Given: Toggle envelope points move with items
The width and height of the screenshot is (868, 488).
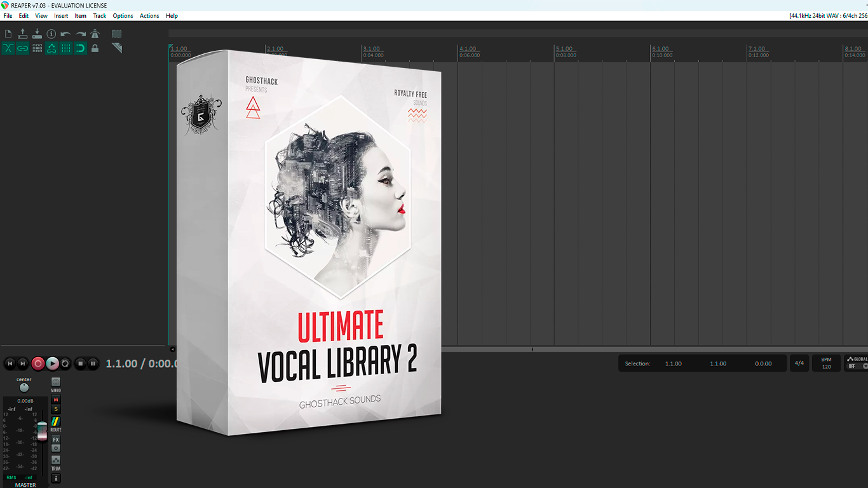Looking at the screenshot, I should pyautogui.click(x=51, y=48).
